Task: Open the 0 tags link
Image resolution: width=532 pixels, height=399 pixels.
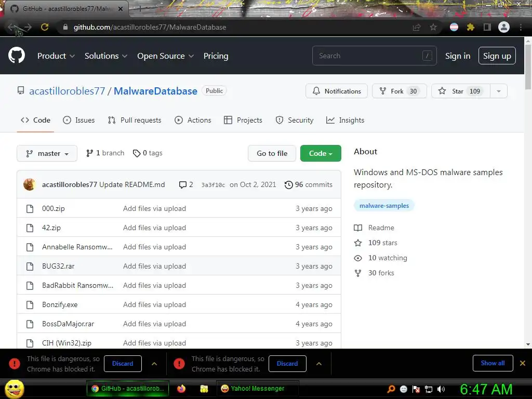Action: [x=148, y=153]
